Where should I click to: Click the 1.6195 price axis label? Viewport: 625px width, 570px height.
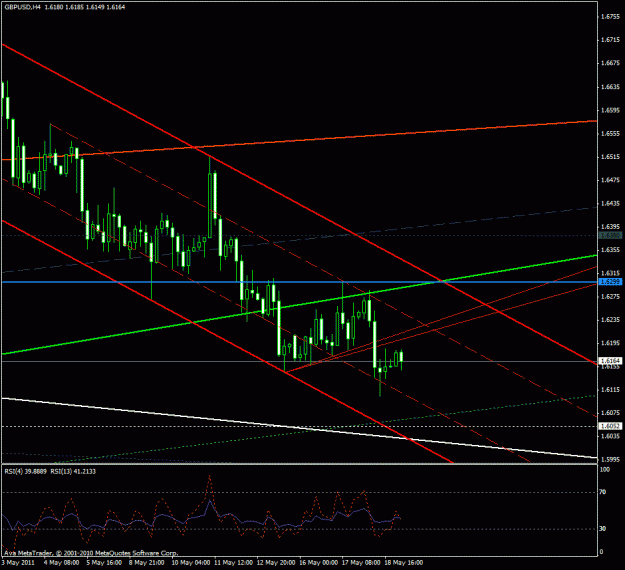tap(610, 343)
